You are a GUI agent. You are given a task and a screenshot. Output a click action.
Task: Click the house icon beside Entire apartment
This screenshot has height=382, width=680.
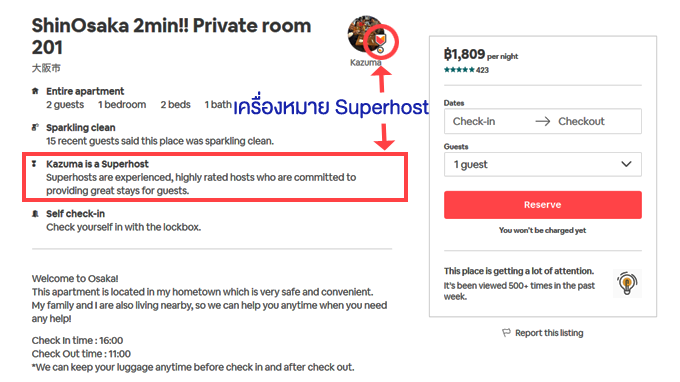[35, 91]
